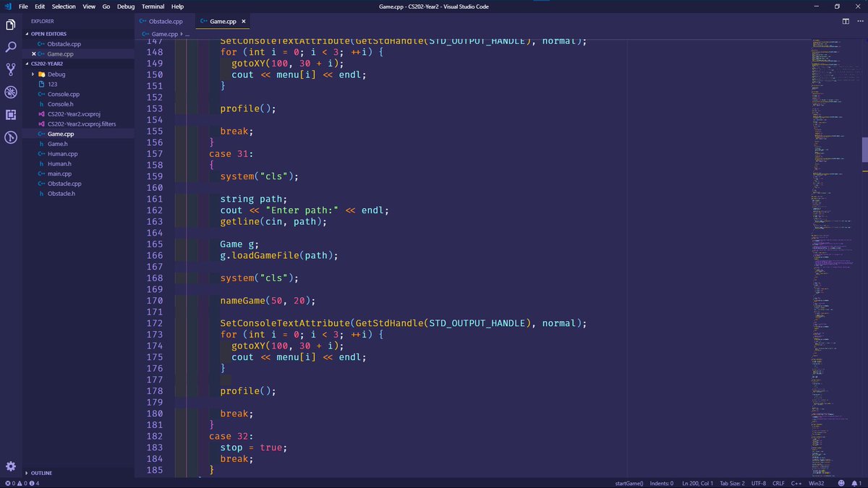Image resolution: width=868 pixels, height=488 pixels.
Task: Open Game.h in the file tree
Action: click(58, 144)
